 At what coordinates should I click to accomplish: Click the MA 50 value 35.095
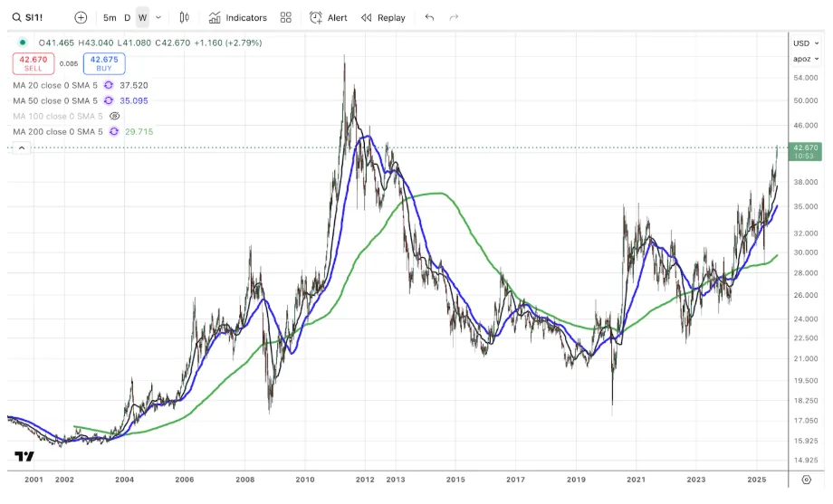[134, 101]
